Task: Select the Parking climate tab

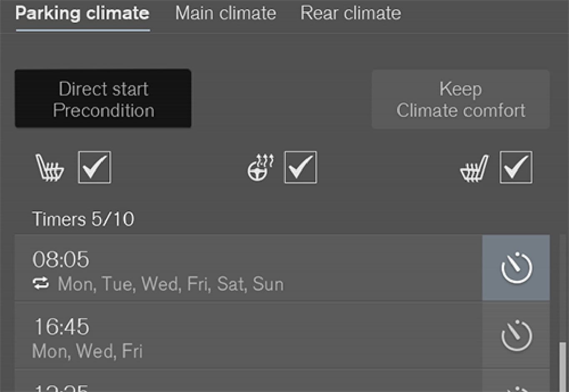Action: 82,13
